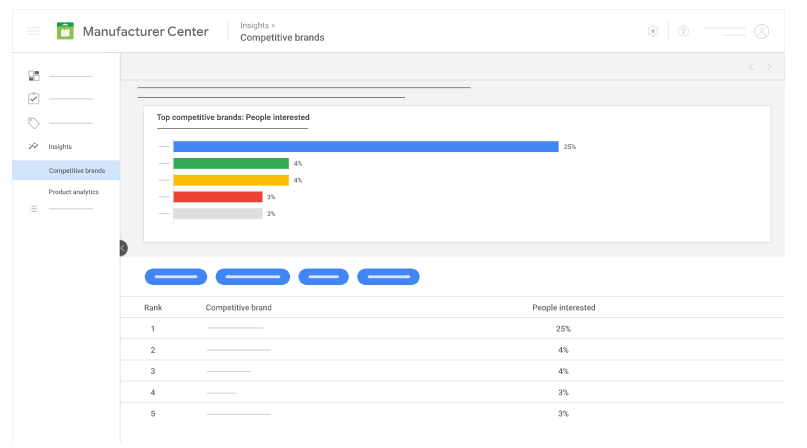Click the third blue filter pill button
Image resolution: width=807 pixels, height=448 pixels.
(x=324, y=277)
